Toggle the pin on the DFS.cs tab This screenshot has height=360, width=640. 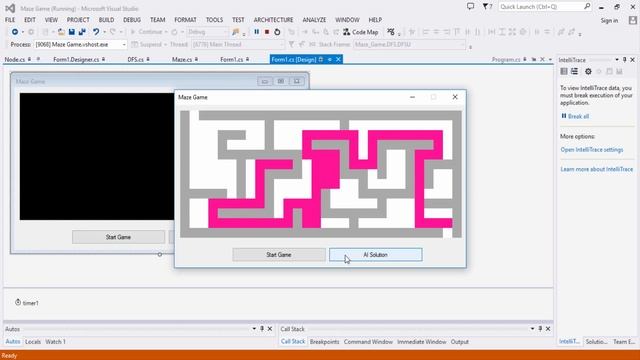(148, 60)
